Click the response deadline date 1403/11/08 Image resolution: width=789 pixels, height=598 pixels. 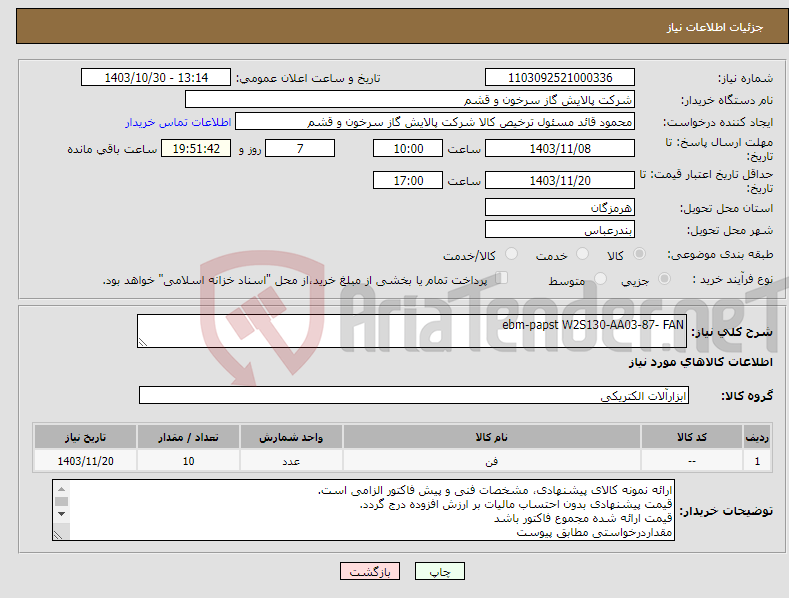click(x=560, y=148)
